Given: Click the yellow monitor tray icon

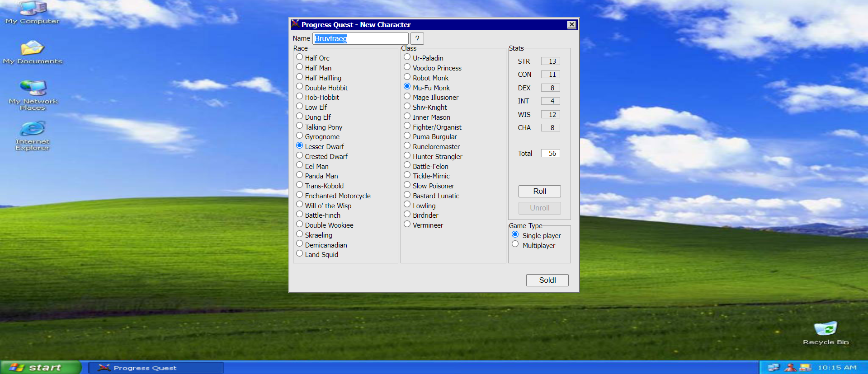Looking at the screenshot, I should pos(805,368).
